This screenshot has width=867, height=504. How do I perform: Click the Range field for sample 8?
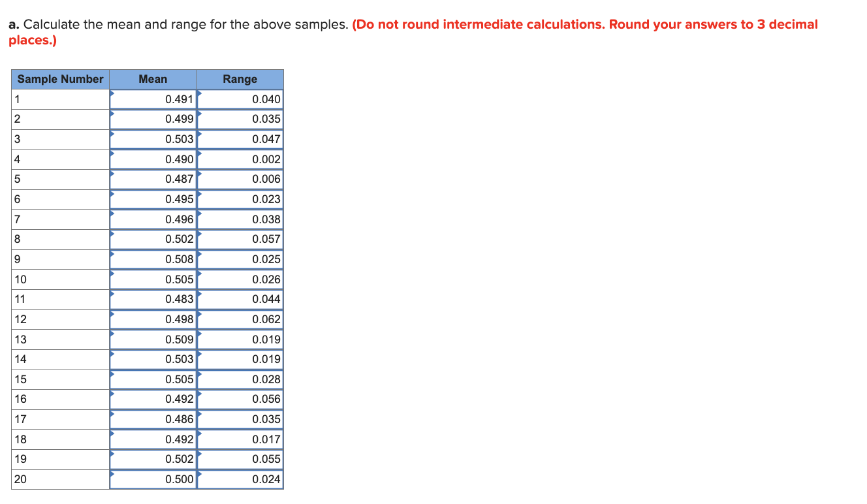click(x=240, y=239)
